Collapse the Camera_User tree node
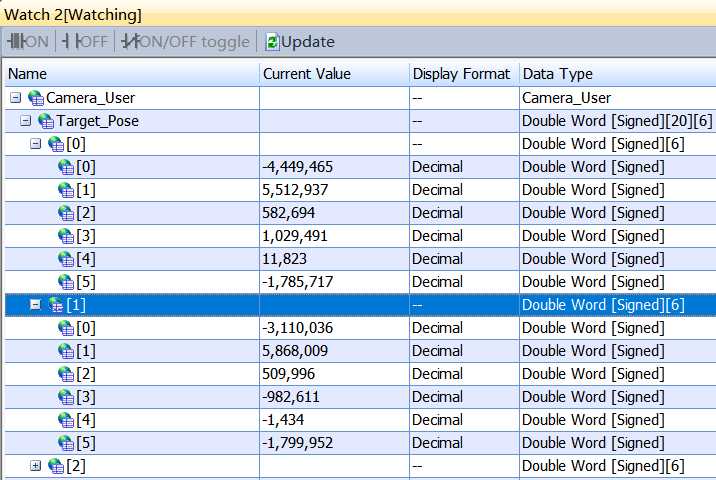 click(x=15, y=98)
